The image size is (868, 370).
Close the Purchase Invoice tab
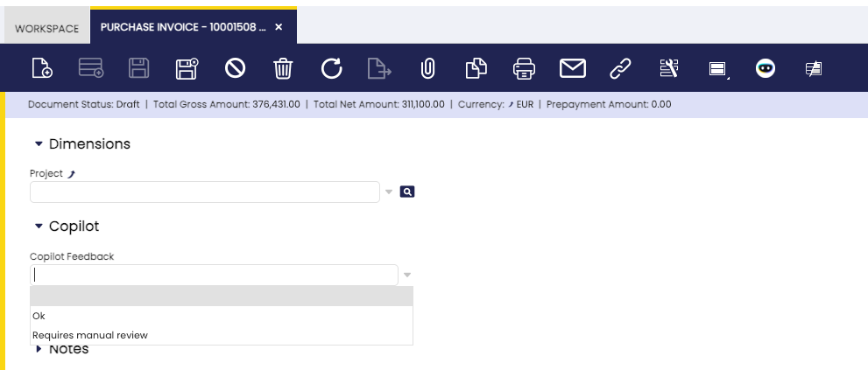(x=279, y=27)
